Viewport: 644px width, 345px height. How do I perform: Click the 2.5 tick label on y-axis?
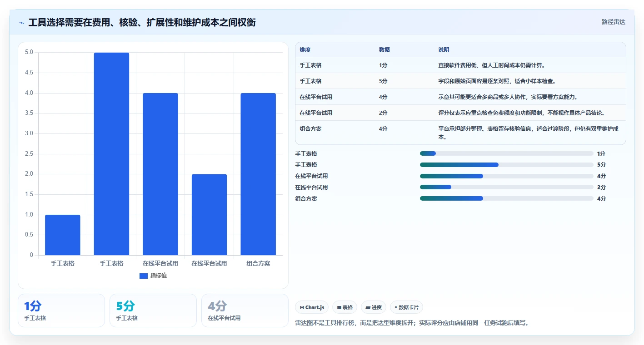[x=29, y=154]
